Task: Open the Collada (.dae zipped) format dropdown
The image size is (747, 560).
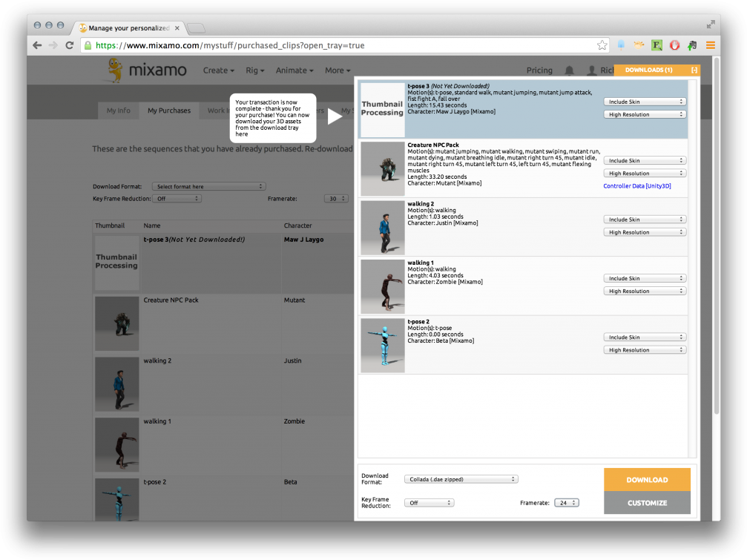Action: click(461, 478)
